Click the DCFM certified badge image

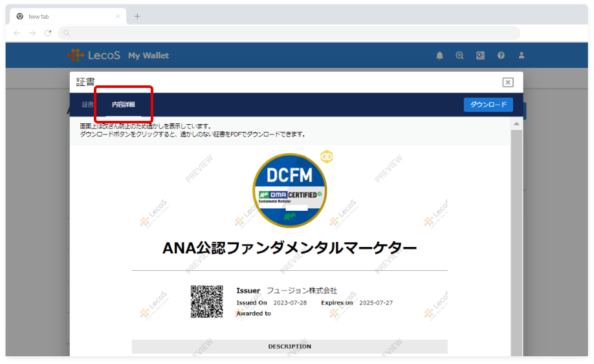(x=289, y=190)
